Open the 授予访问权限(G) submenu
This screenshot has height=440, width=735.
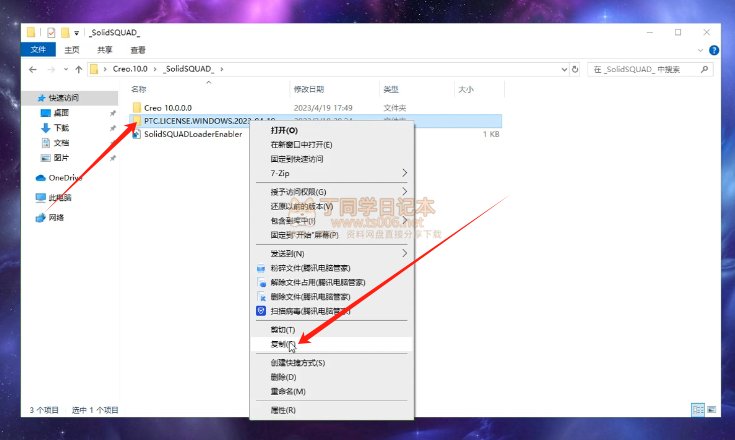coord(332,192)
